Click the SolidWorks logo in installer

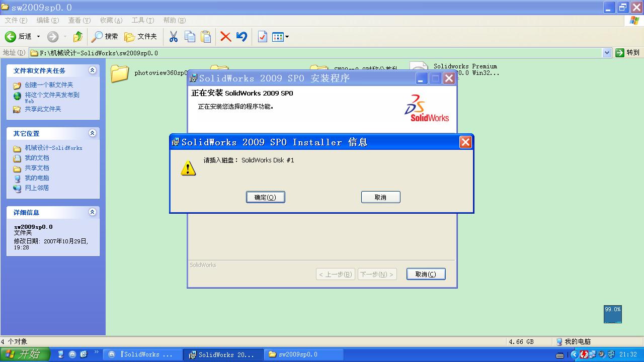(x=427, y=108)
